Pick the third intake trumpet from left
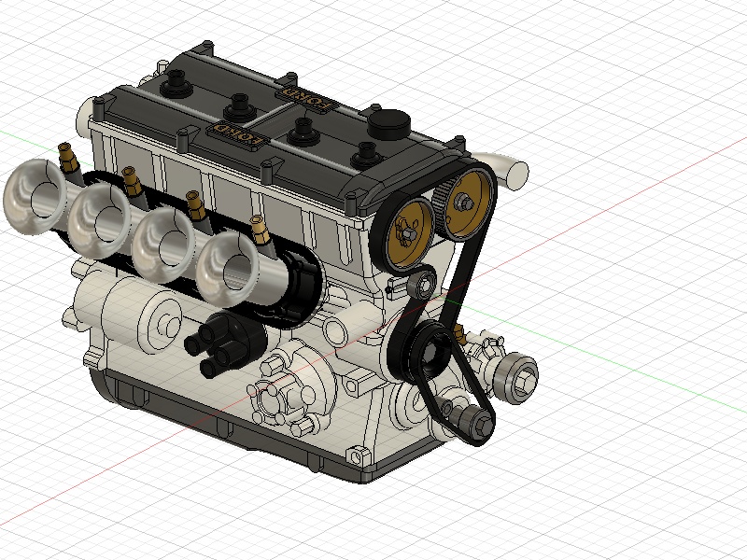Image resolution: width=747 pixels, height=560 pixels. (x=163, y=245)
